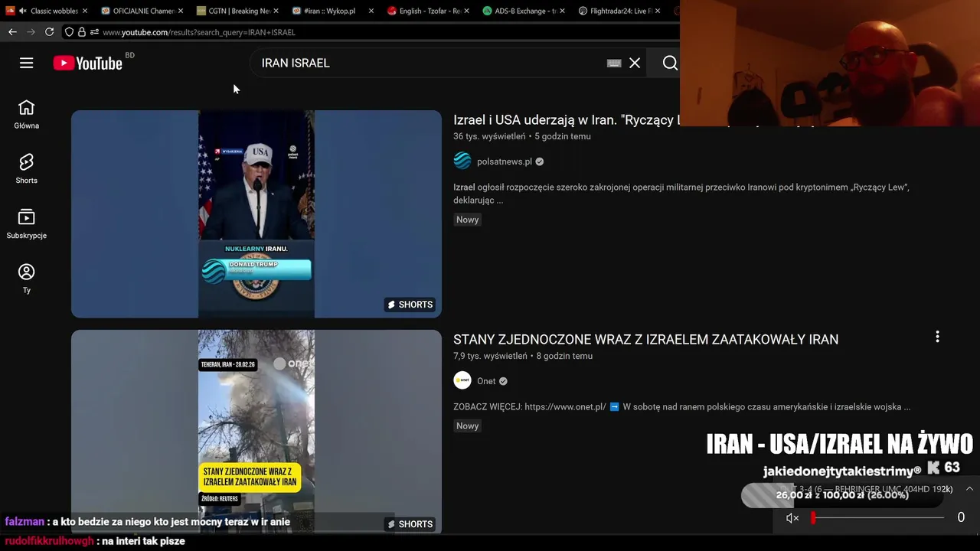Close the English Tzofar tab
The width and height of the screenshot is (980, 551).
coord(467,11)
